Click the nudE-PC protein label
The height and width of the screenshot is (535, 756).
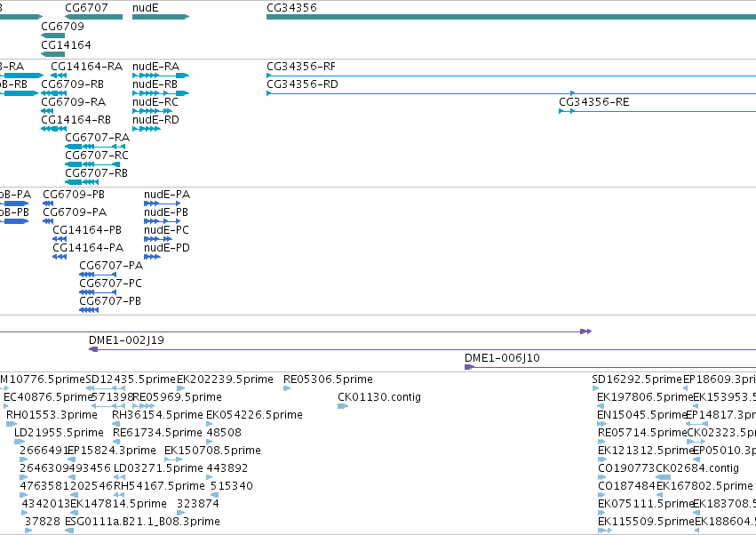tap(166, 230)
